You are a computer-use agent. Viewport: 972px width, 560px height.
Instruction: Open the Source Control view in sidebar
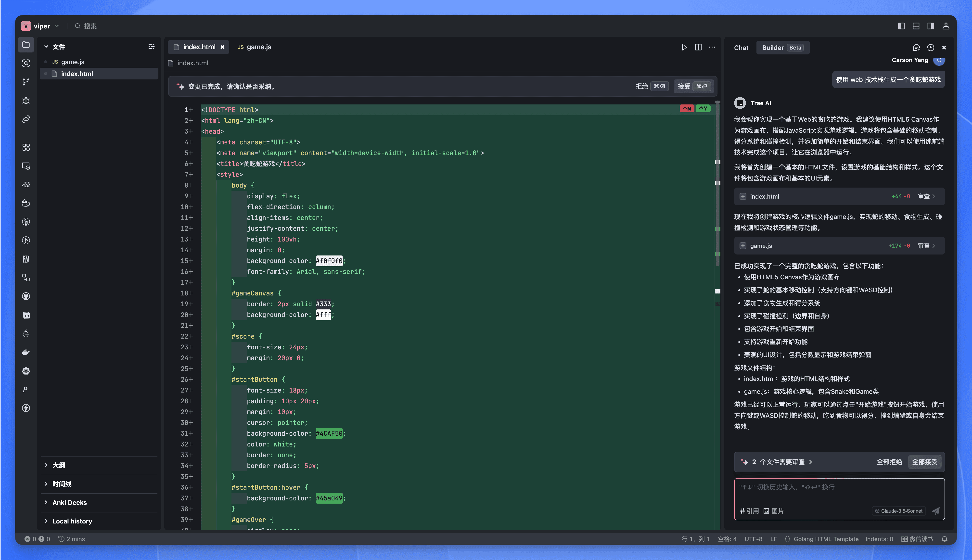click(26, 82)
